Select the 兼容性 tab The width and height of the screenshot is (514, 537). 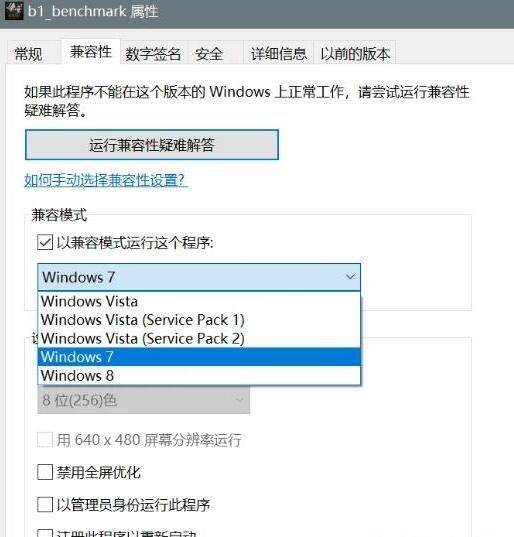click(91, 52)
